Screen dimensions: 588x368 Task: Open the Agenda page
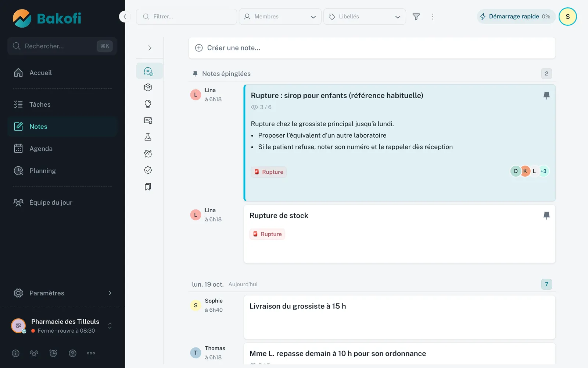62,149
